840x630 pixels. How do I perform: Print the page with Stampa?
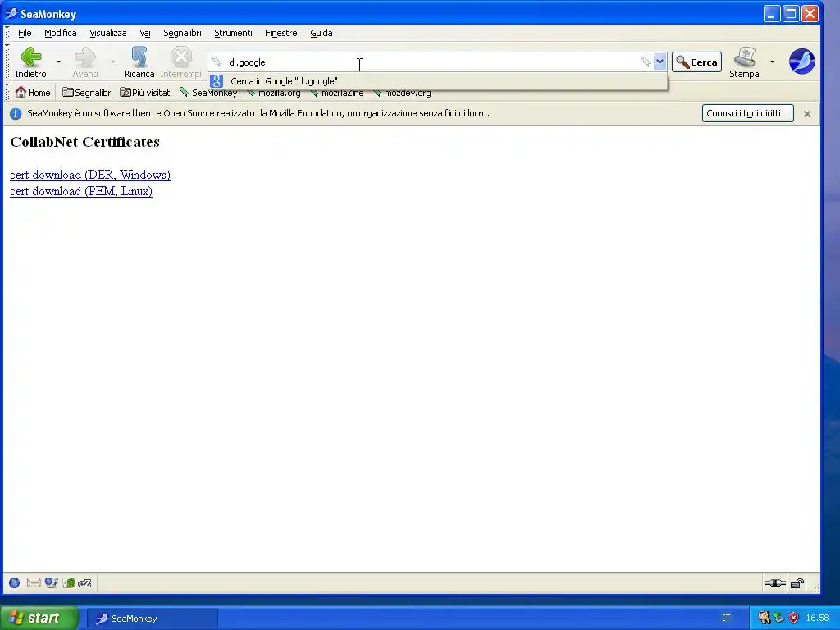pyautogui.click(x=744, y=62)
